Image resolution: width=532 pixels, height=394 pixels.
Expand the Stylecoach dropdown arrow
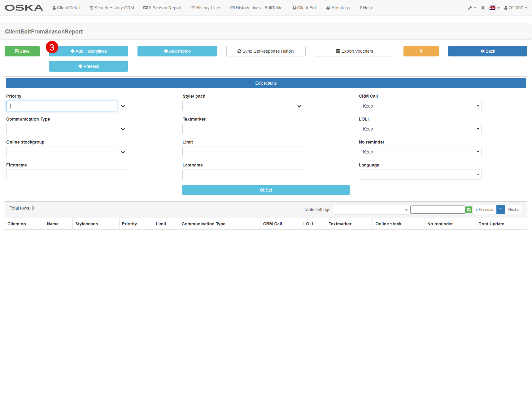pyautogui.click(x=299, y=106)
